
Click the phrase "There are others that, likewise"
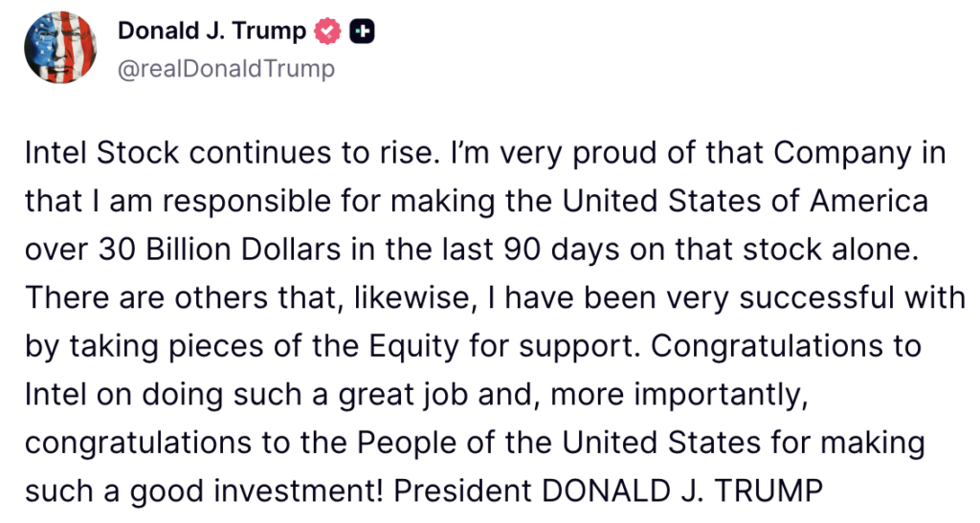[202, 298]
